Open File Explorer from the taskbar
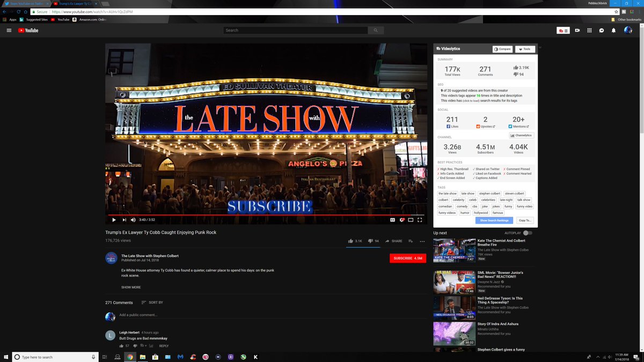Viewport: 644px width, 362px height. (143, 357)
